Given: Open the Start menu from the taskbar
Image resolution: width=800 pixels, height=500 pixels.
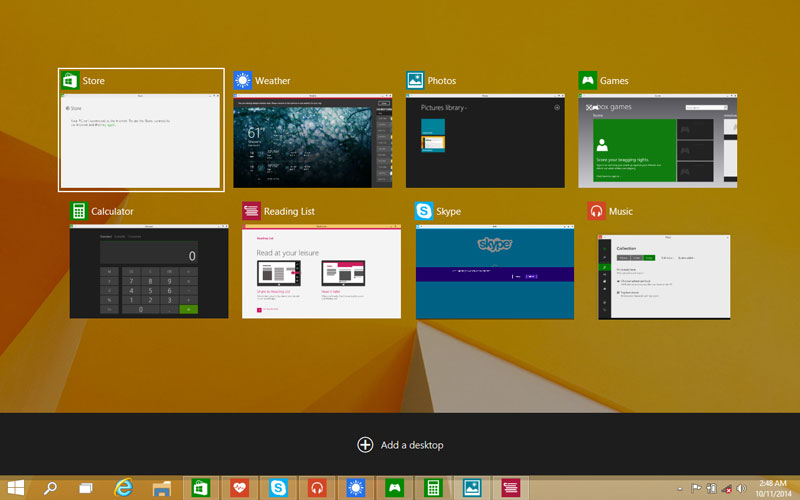Looking at the screenshot, I should [x=16, y=488].
